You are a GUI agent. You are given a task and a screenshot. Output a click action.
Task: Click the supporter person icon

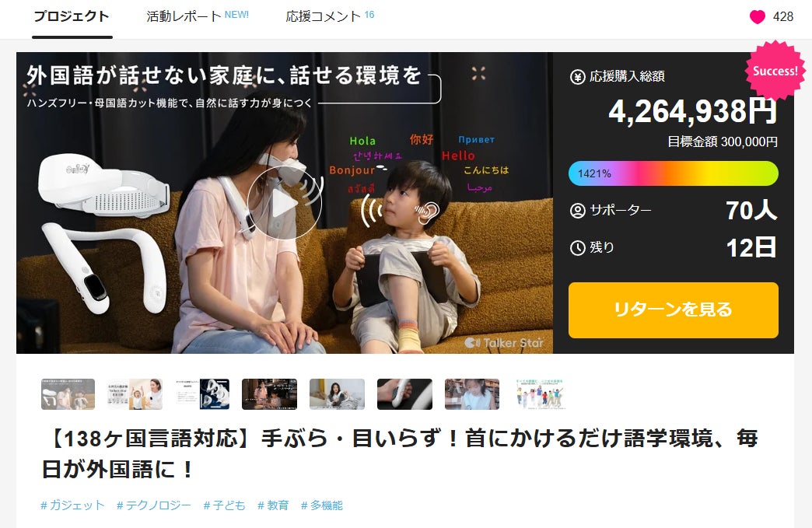577,211
